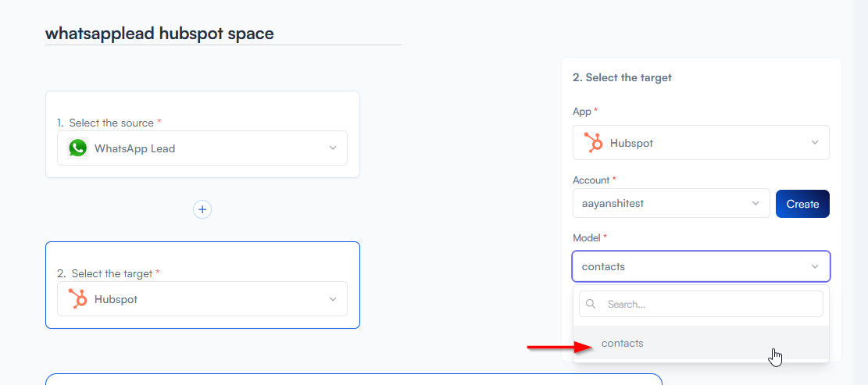Image resolution: width=868 pixels, height=385 pixels.
Task: Expand the WhatsApp Lead source chevron
Action: (x=333, y=148)
